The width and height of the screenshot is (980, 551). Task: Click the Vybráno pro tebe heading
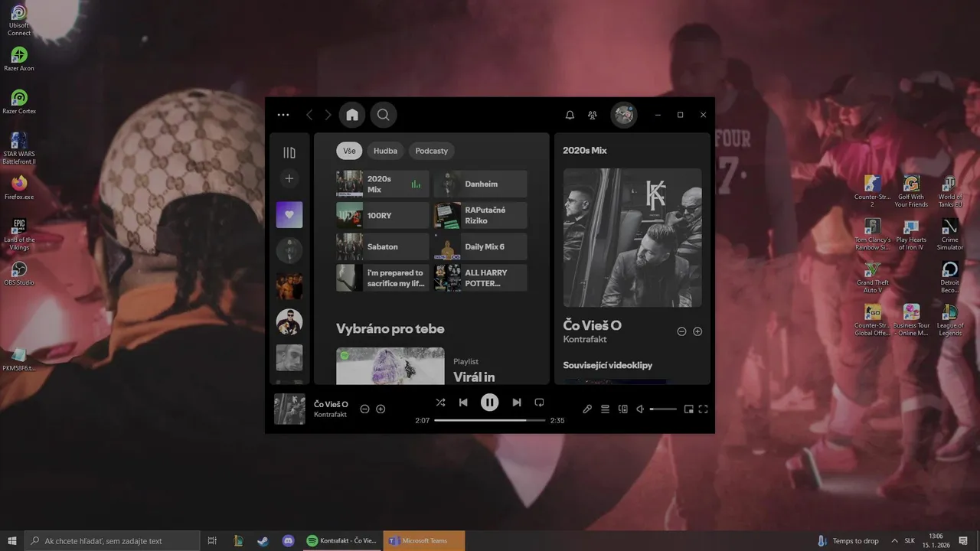[x=390, y=329]
